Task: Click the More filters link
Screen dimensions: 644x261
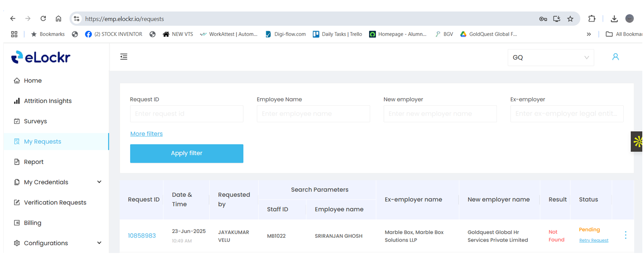Action: (x=146, y=134)
